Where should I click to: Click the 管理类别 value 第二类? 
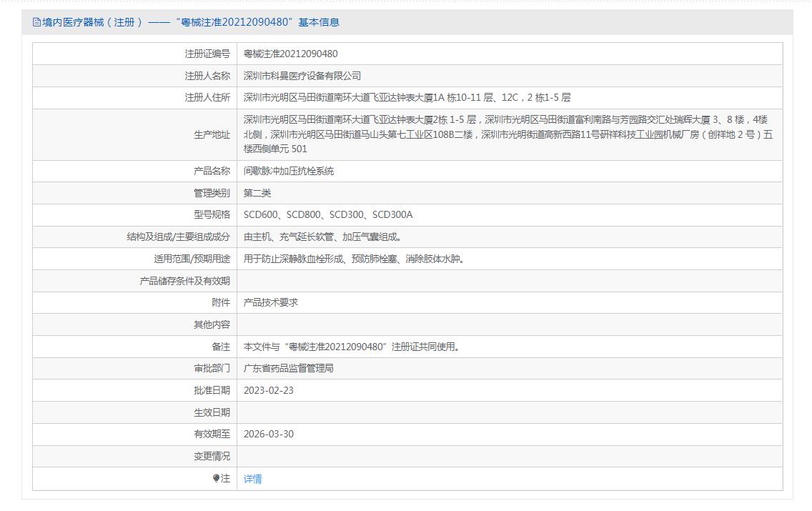(x=257, y=193)
